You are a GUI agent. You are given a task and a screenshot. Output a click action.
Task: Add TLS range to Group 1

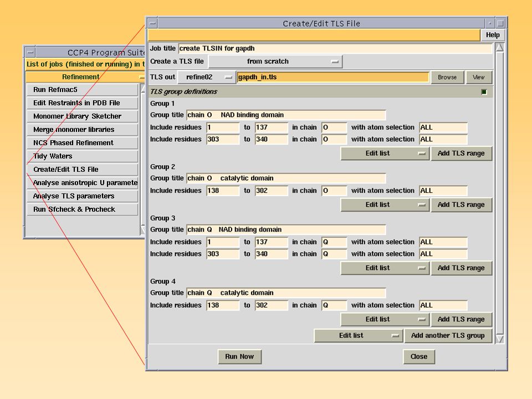461,154
